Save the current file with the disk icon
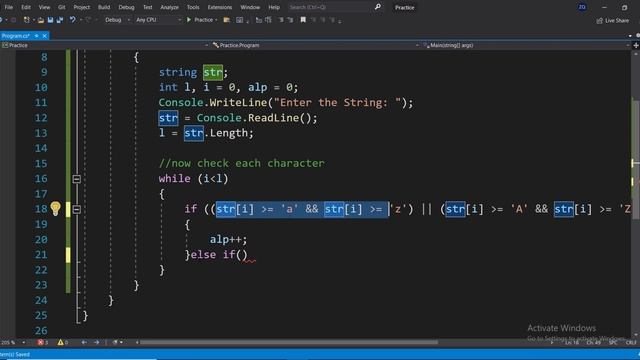The image size is (640, 360). [50, 20]
